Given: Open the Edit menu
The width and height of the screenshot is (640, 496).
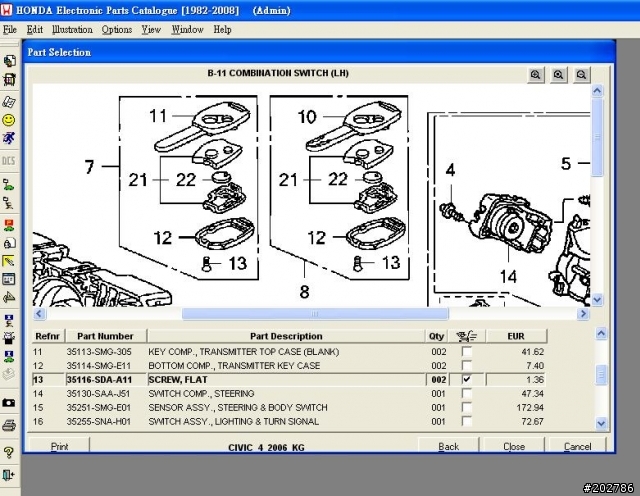Looking at the screenshot, I should pos(35,29).
